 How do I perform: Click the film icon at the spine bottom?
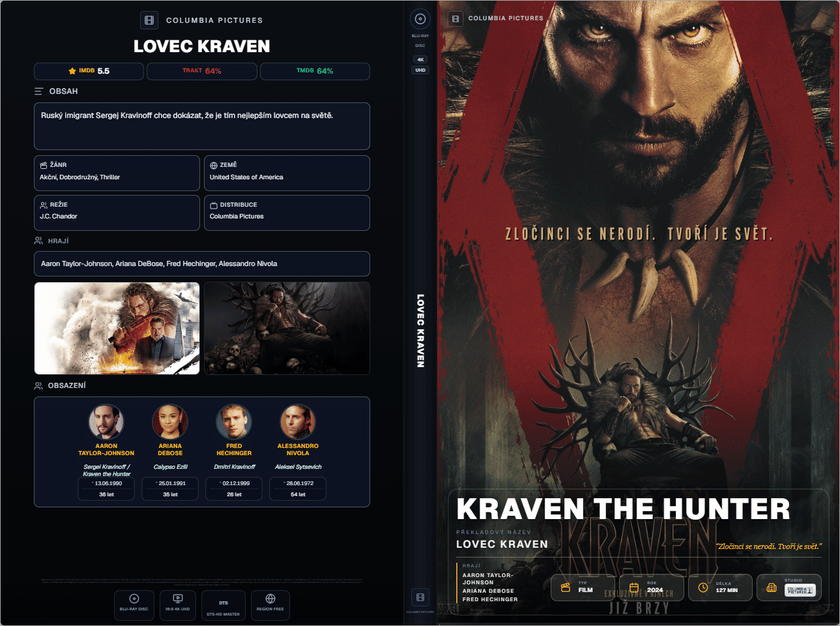[420, 597]
